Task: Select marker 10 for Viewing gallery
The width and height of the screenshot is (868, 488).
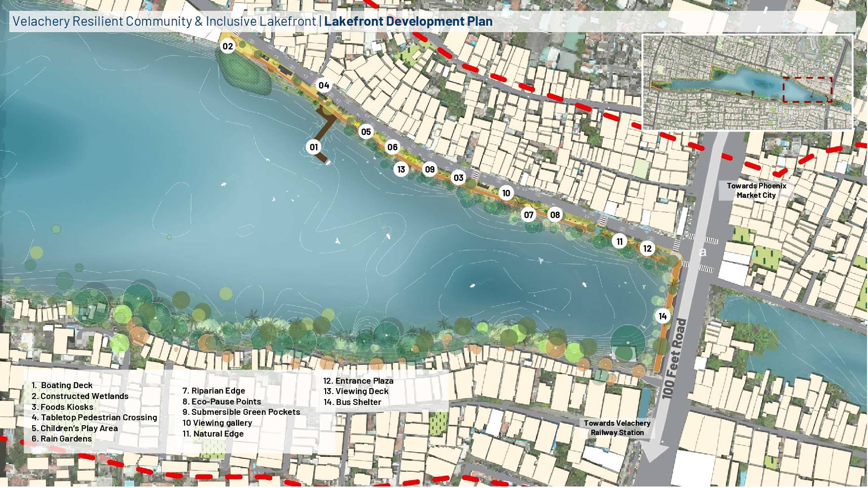Action: pos(506,193)
